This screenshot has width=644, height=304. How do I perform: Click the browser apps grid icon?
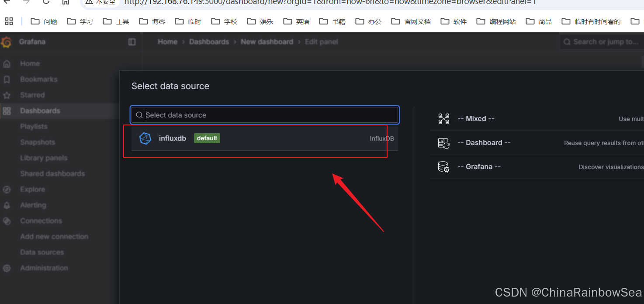click(x=9, y=21)
